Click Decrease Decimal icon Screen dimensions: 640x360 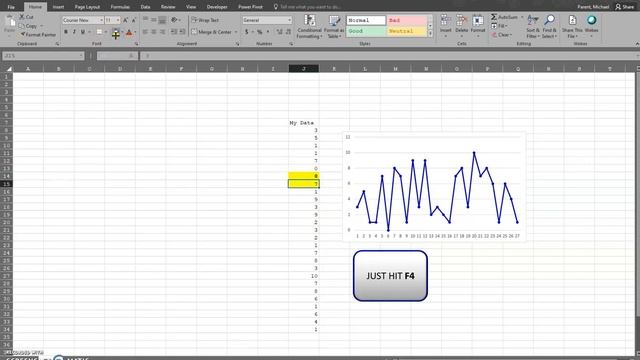click(289, 32)
